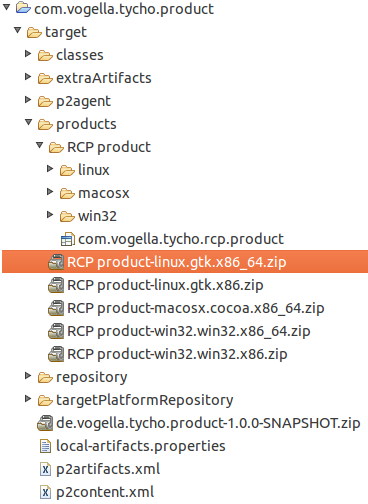Click the targetPlatformRepository folder icon
Viewport: 368px width, 504px height.
(45, 400)
